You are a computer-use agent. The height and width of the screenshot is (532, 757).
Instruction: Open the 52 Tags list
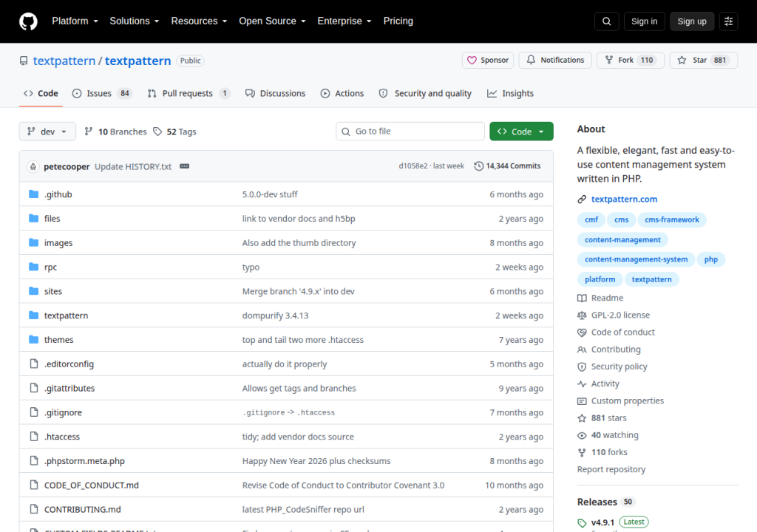174,132
